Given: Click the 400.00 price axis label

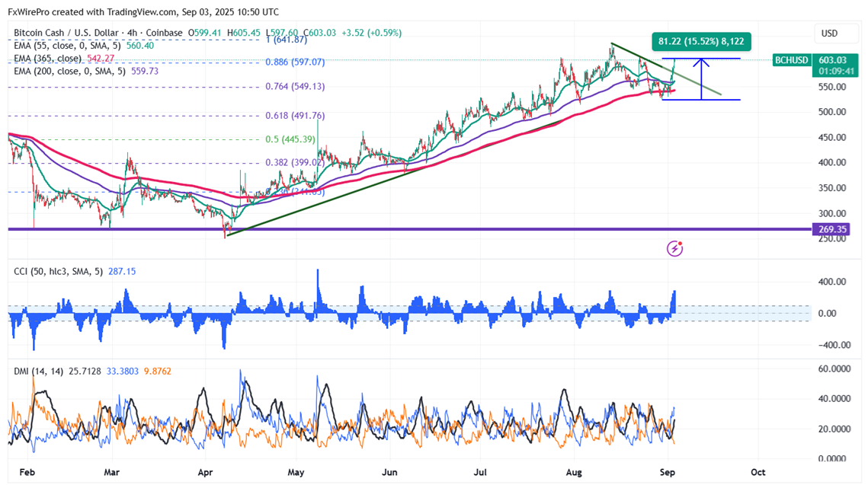Looking at the screenshot, I should point(833,163).
